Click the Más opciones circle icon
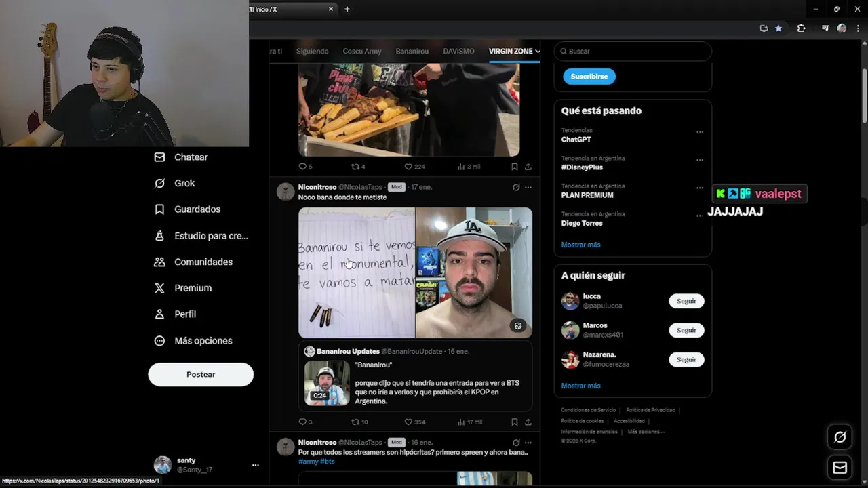This screenshot has height=488, width=868. point(159,341)
